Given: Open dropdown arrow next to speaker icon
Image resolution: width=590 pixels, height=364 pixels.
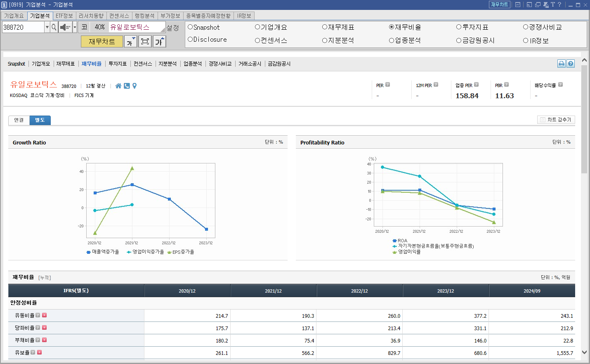Looking at the screenshot, I should click(x=75, y=27).
